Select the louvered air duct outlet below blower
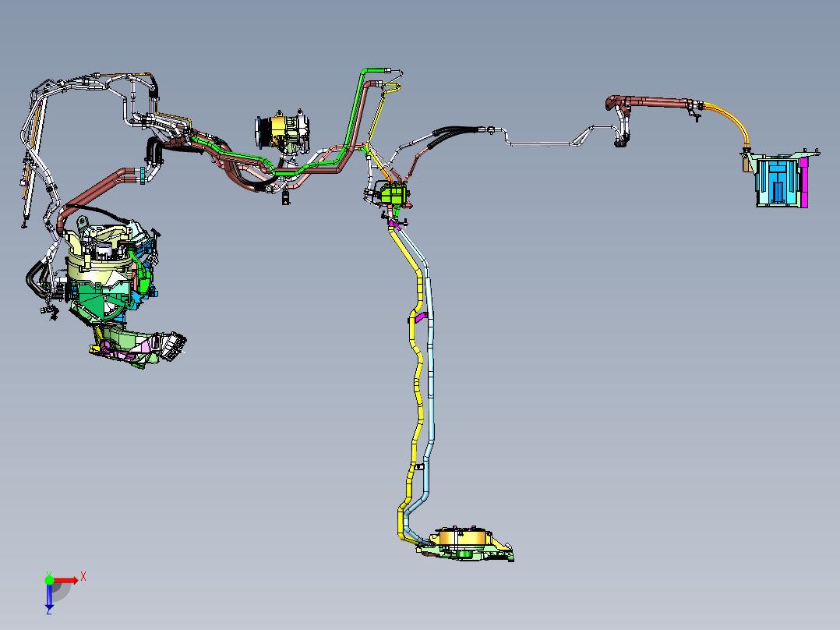 coord(174,346)
